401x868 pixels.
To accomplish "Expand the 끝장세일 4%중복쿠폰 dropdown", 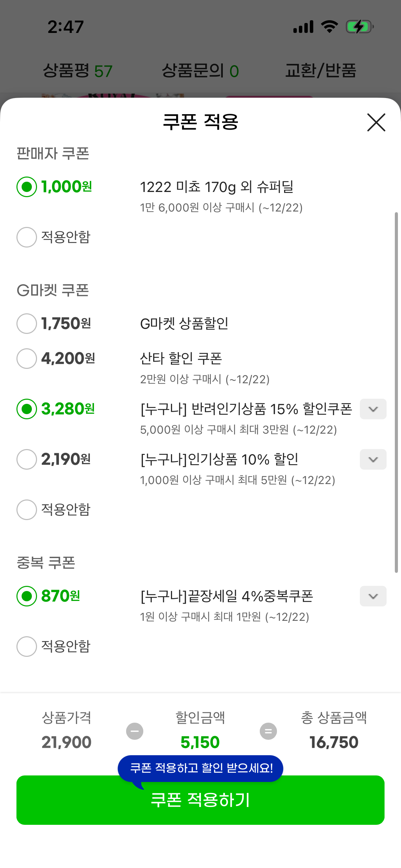I will 373,596.
